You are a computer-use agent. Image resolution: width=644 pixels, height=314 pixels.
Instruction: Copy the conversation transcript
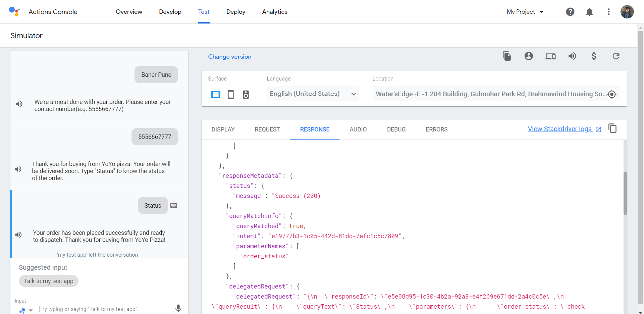tap(507, 56)
